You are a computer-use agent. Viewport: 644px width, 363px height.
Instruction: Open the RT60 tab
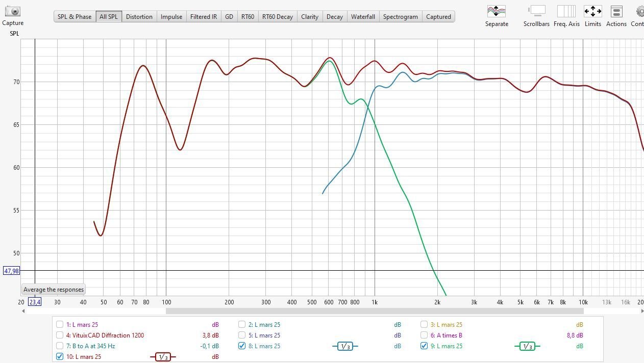point(247,16)
